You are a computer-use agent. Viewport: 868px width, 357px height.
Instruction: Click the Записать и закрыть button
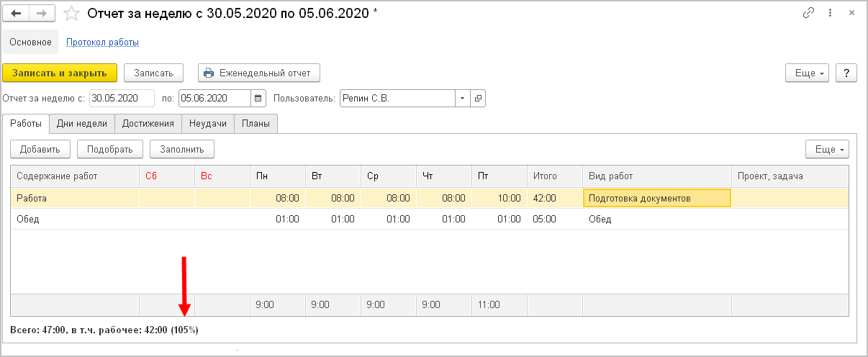pos(59,73)
